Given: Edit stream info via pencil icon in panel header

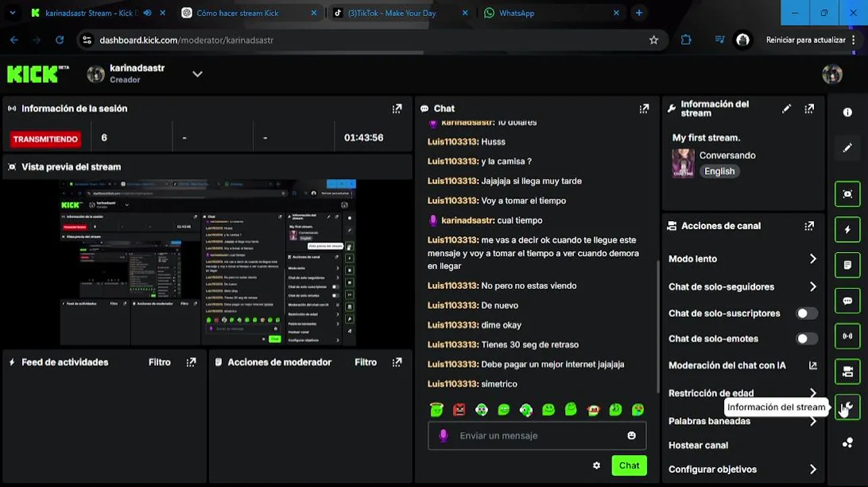Looking at the screenshot, I should [786, 108].
